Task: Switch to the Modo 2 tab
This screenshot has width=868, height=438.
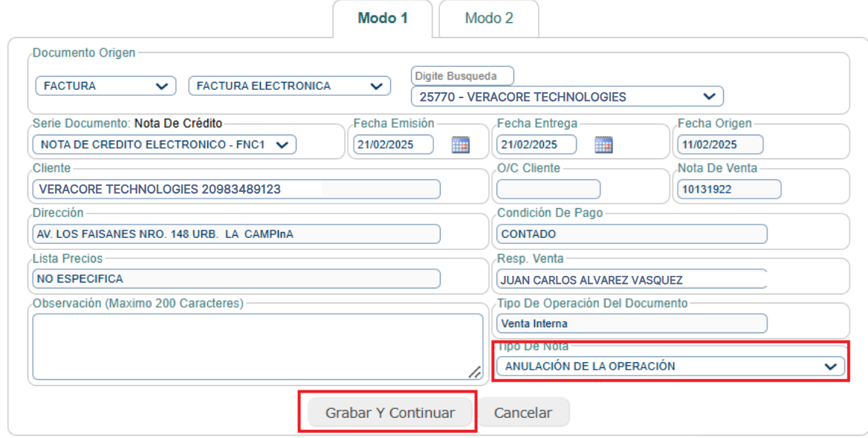Action: (x=488, y=18)
